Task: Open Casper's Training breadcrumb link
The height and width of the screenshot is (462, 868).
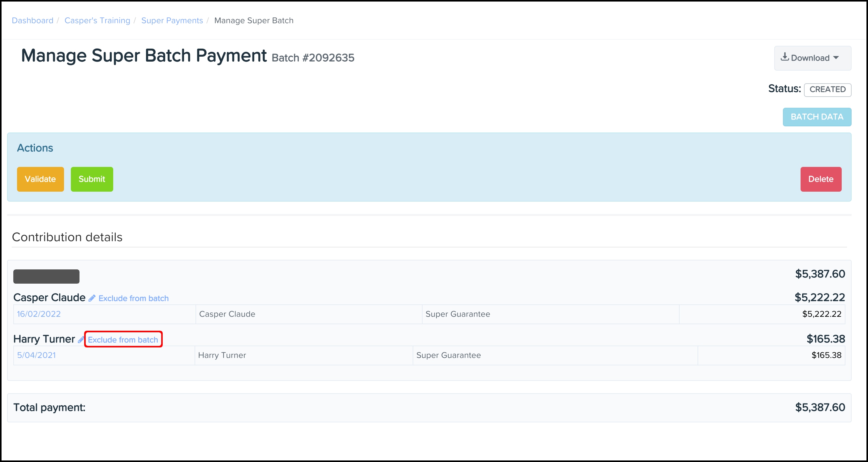Action: (97, 20)
